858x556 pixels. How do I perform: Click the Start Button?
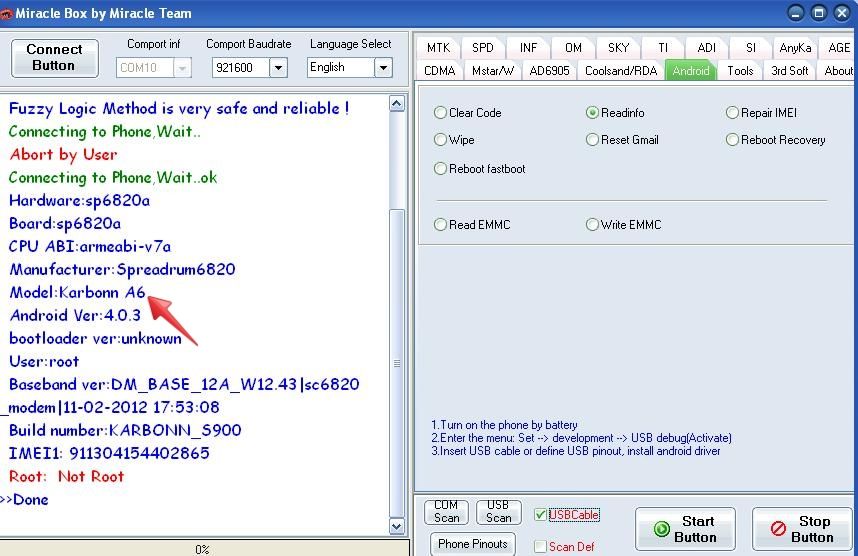pyautogui.click(x=685, y=529)
